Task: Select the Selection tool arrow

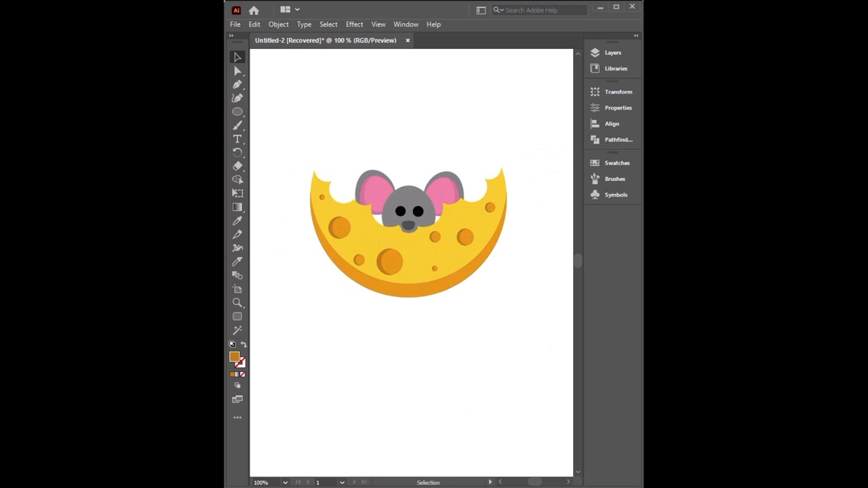Action: (x=237, y=58)
